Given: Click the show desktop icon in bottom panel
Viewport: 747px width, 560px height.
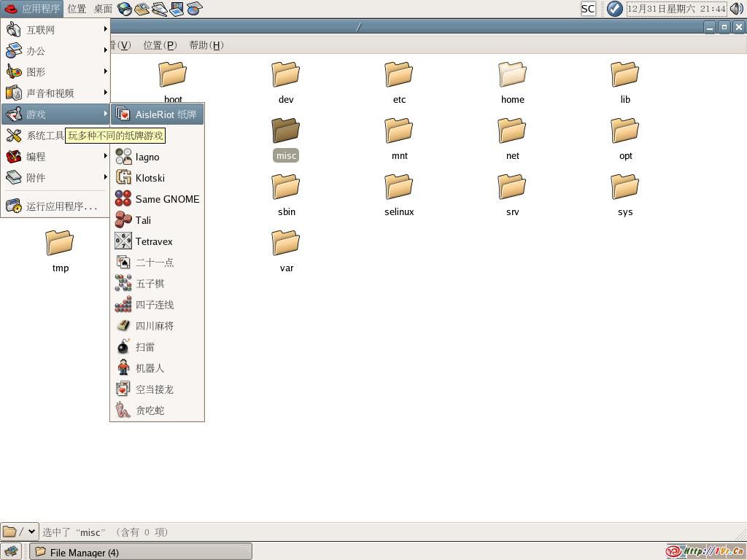Looking at the screenshot, I should tap(11, 552).
